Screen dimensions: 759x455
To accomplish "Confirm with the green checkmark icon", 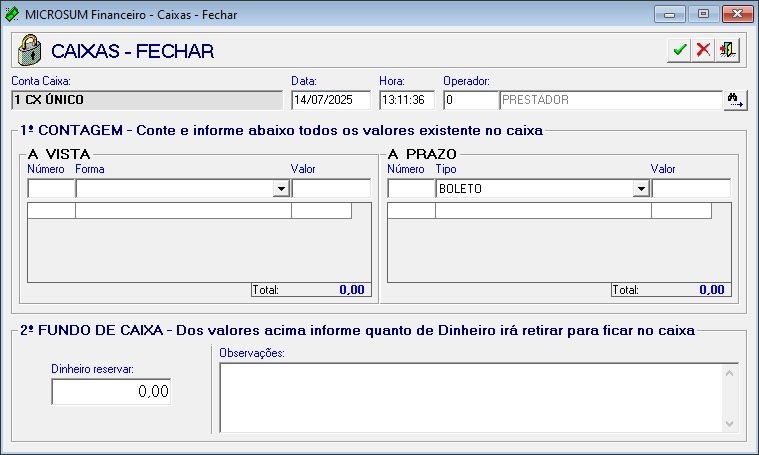I will point(680,50).
